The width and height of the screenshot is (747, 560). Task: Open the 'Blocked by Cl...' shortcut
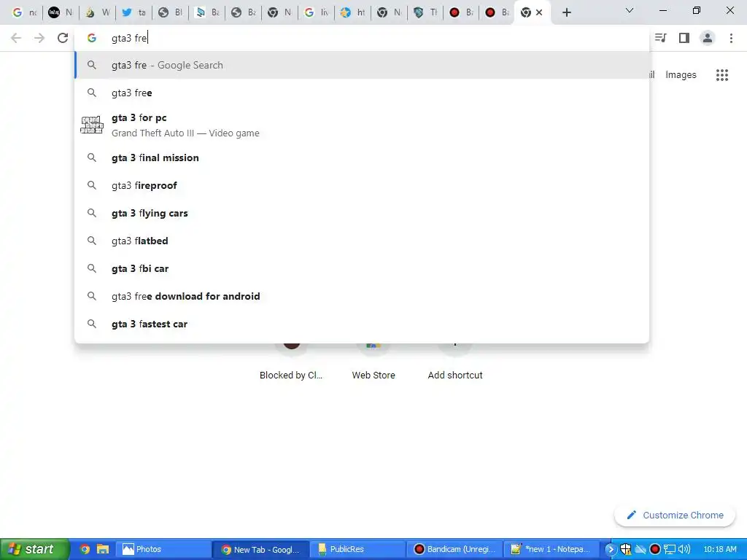tap(291, 362)
